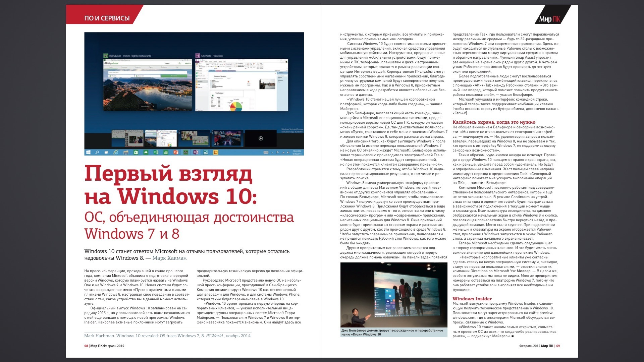Click the closing quote '«Windows 10 станет нашим самым открытым'
Screen dimensions: 644x362
coord(505,331)
